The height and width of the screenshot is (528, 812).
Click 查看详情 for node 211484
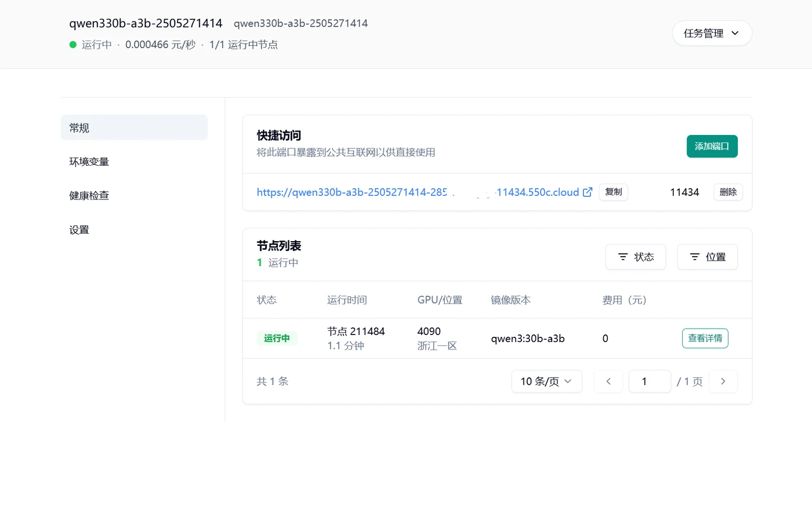click(x=705, y=338)
